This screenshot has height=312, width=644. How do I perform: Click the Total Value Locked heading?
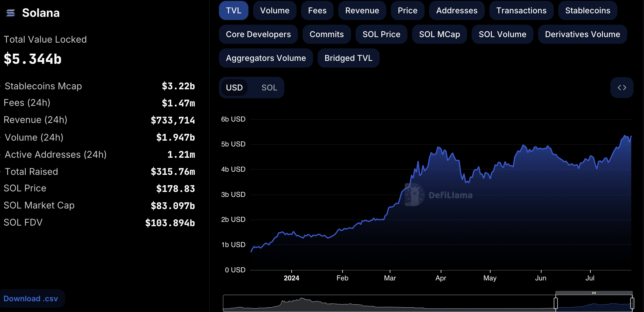pos(45,39)
